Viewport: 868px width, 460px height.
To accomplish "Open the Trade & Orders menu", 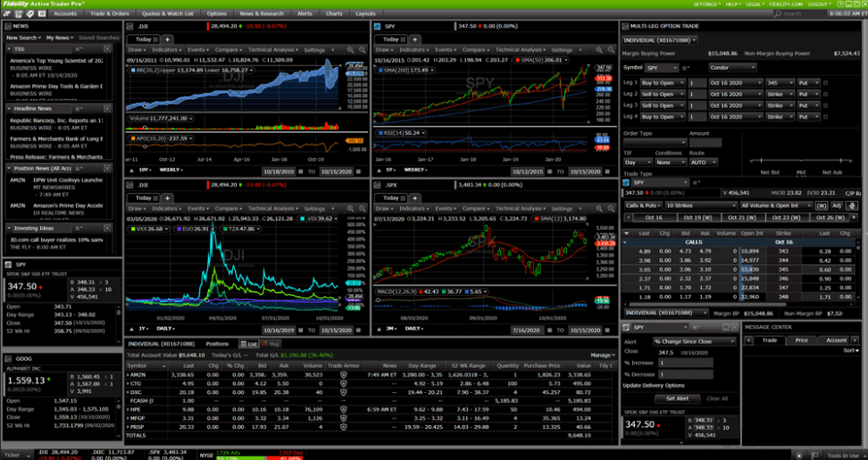I will coord(110,13).
